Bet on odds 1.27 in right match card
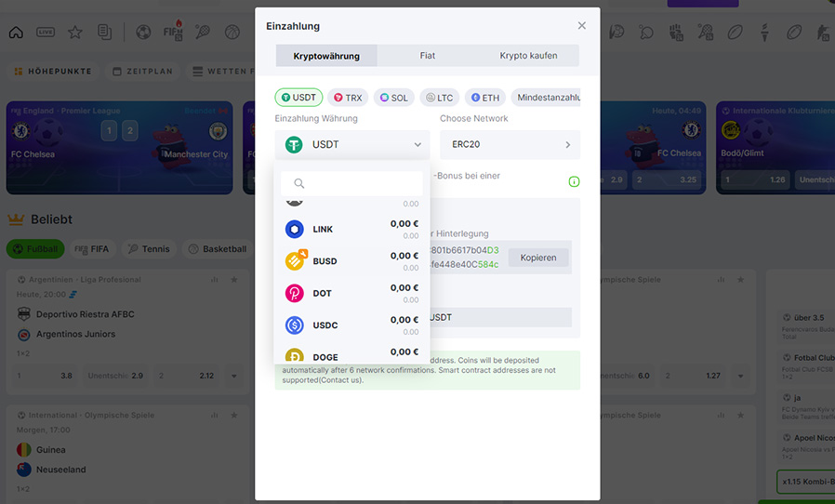Viewport: 835px width, 504px height. click(x=693, y=376)
